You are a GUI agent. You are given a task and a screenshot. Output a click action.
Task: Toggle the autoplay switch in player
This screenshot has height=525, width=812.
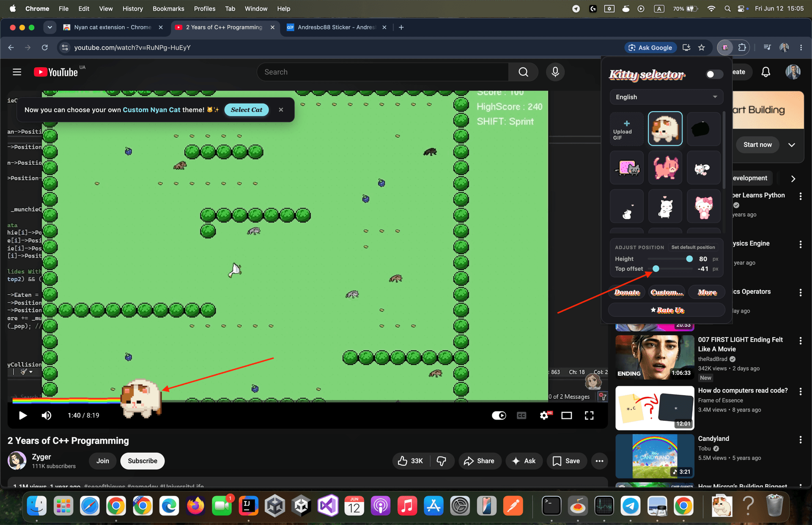(x=499, y=415)
